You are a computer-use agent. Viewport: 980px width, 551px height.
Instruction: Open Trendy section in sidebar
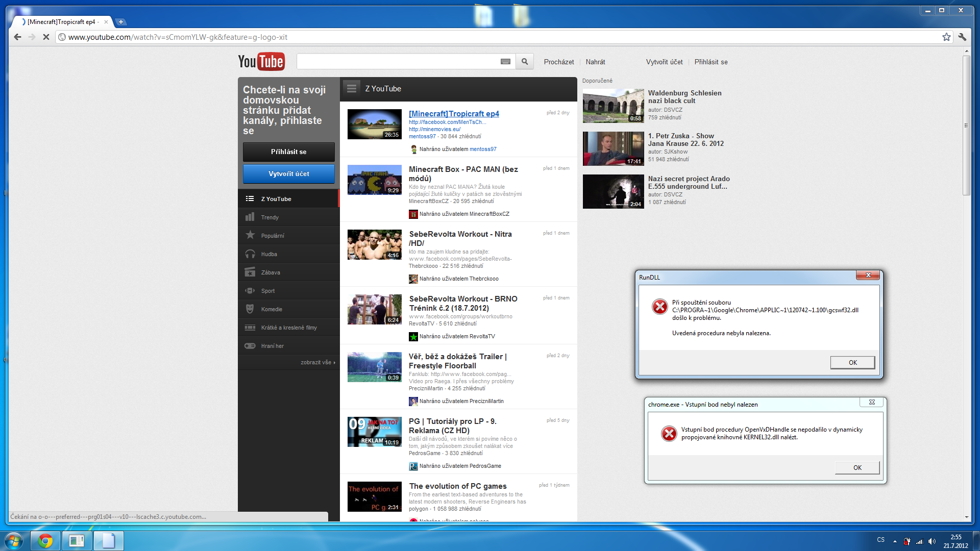[269, 217]
